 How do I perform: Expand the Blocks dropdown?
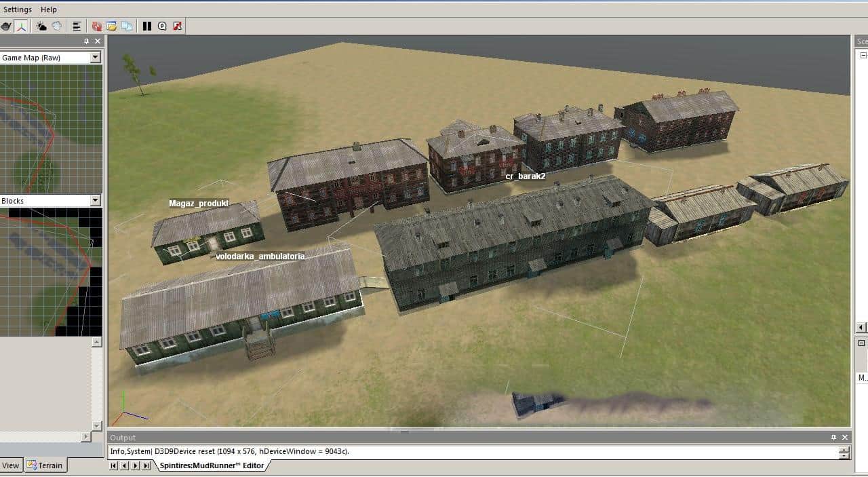[95, 201]
